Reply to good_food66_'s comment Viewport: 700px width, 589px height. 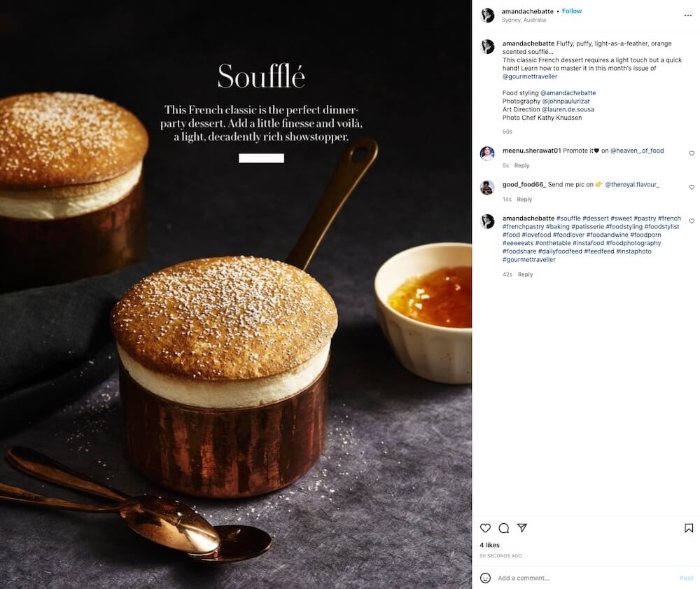coord(524,200)
